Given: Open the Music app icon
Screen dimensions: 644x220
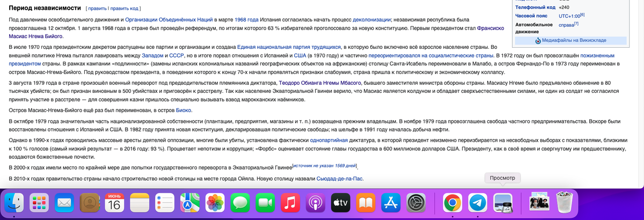Looking at the screenshot, I should pos(291,203).
